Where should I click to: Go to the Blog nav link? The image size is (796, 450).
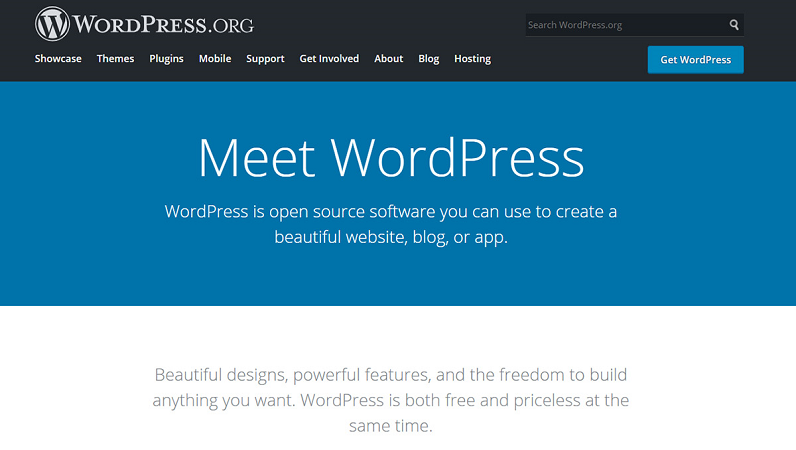pos(429,59)
